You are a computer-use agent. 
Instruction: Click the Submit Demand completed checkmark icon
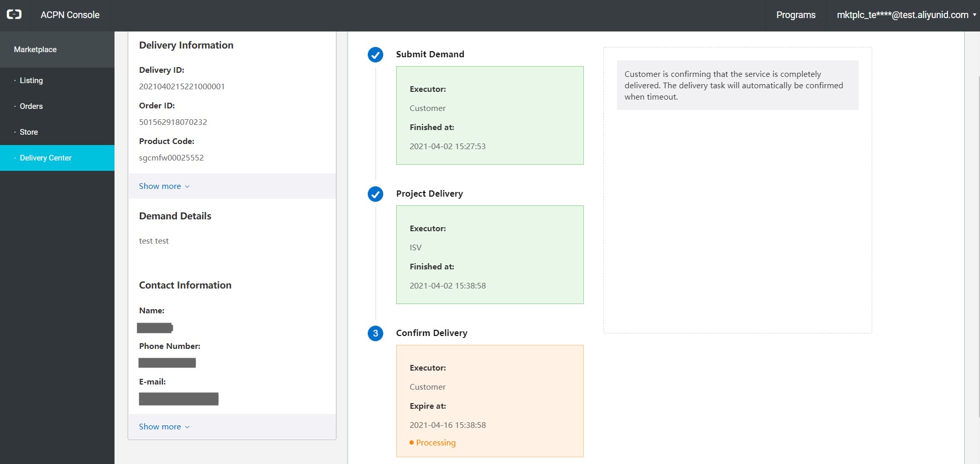[x=375, y=55]
